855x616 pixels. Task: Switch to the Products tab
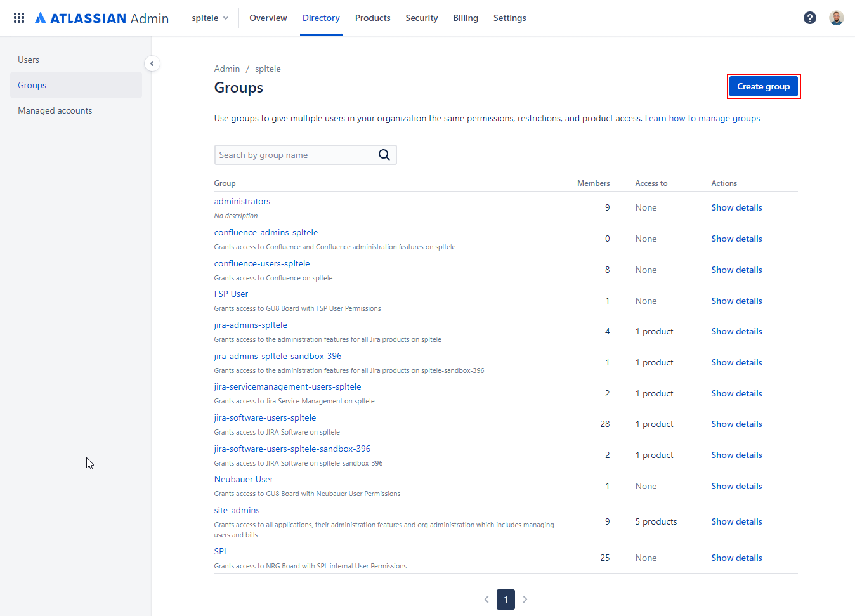point(372,18)
